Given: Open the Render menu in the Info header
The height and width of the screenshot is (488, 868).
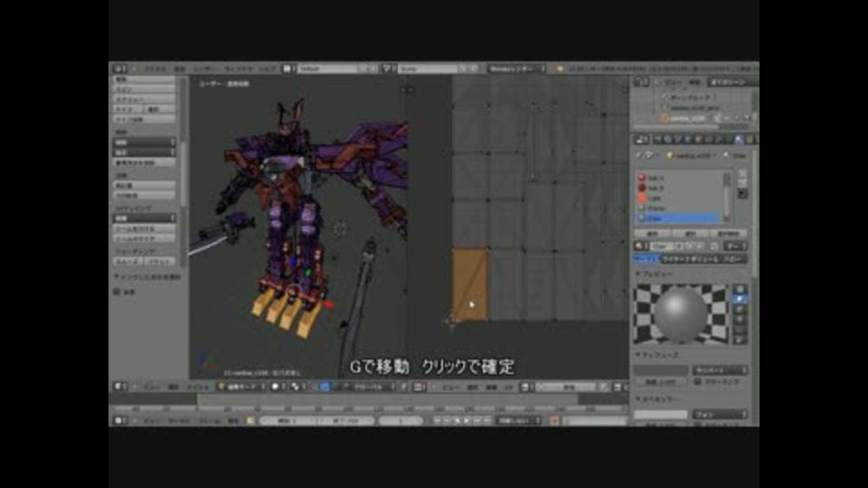Looking at the screenshot, I should [205, 69].
